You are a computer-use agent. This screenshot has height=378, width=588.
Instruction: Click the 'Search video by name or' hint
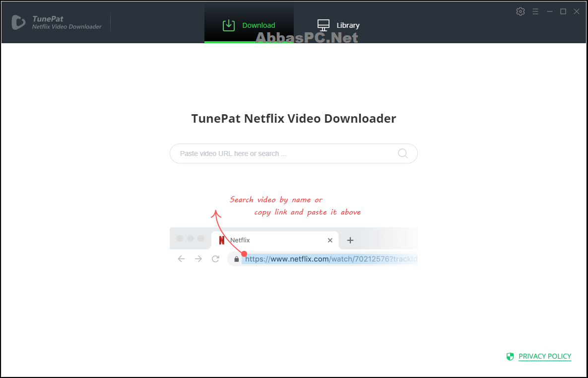click(x=276, y=200)
